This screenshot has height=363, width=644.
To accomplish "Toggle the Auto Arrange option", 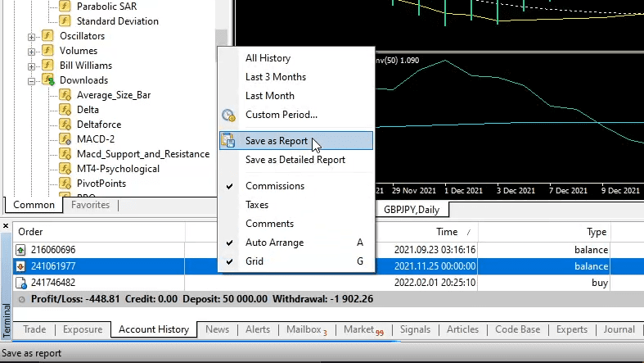I will [x=274, y=243].
